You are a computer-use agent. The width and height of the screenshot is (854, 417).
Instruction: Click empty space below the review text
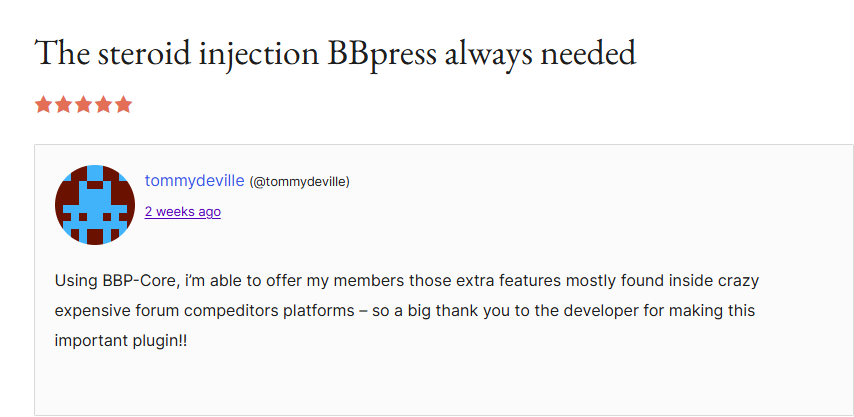tap(440, 385)
